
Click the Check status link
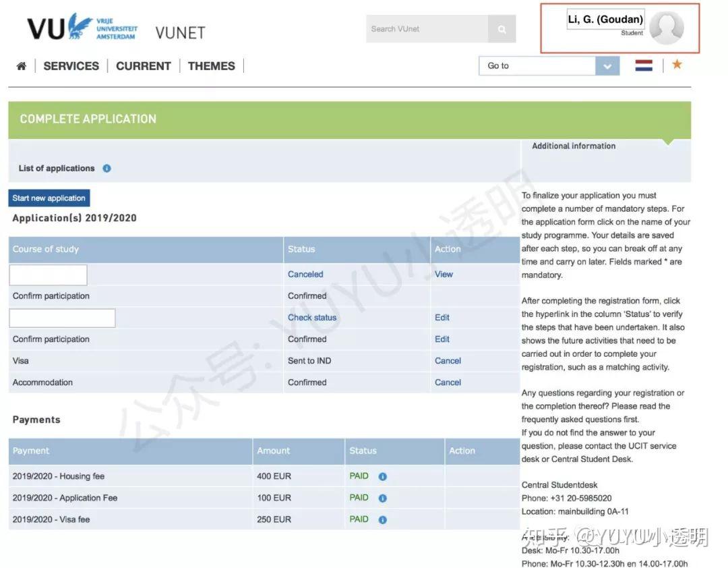312,318
